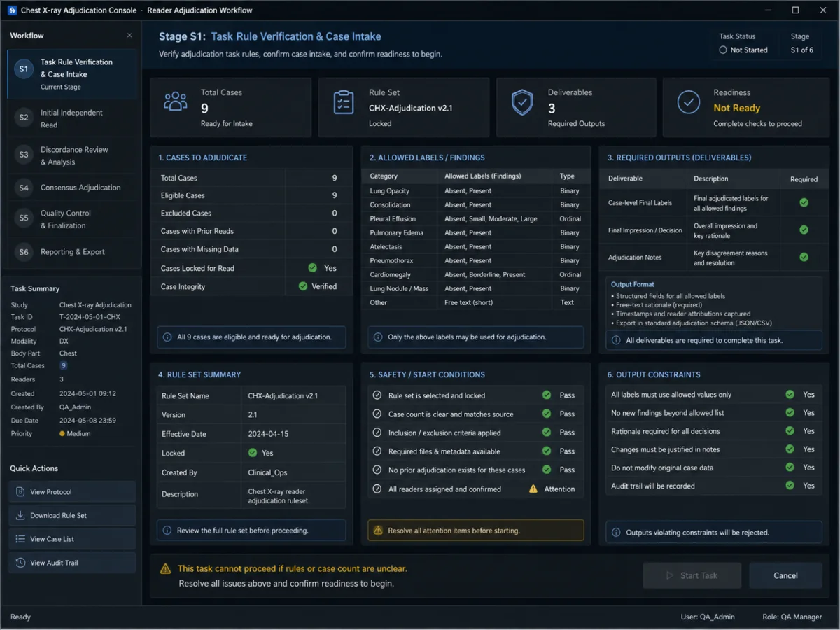This screenshot has height=630, width=840.
Task: Click the Total Cases people icon
Action: click(x=175, y=102)
